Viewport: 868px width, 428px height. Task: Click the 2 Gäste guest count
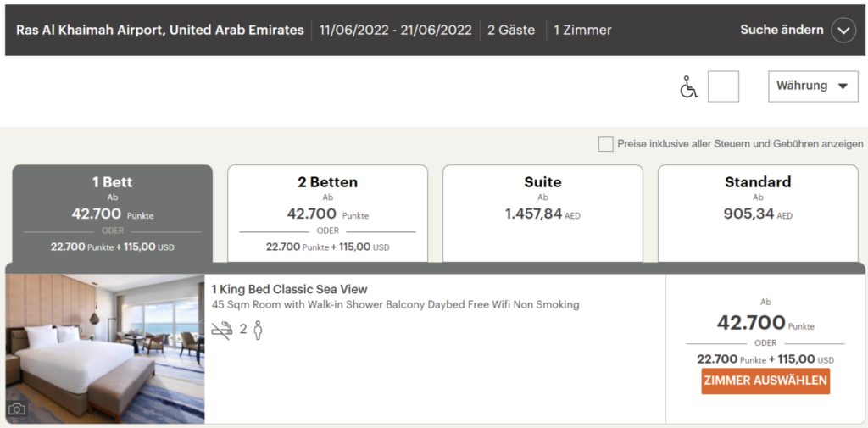511,31
